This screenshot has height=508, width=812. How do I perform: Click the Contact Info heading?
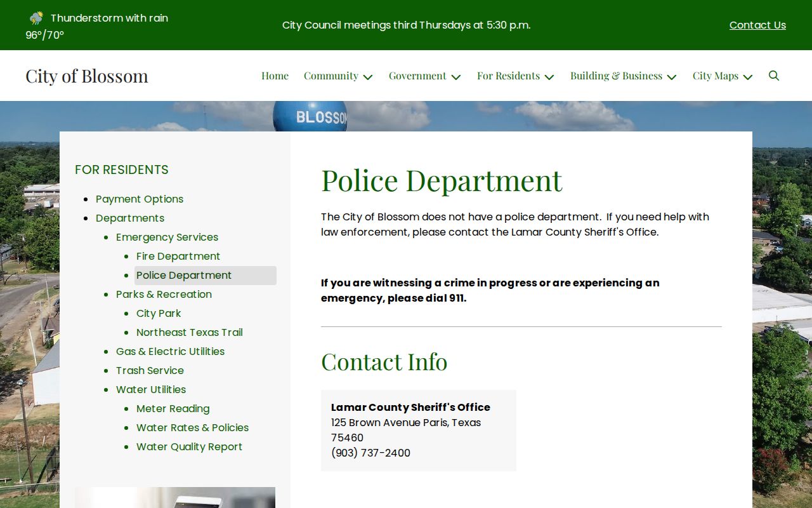coord(384,361)
